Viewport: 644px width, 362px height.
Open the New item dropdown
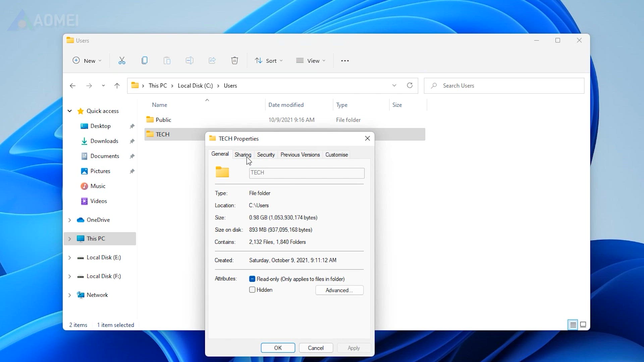[x=87, y=61]
